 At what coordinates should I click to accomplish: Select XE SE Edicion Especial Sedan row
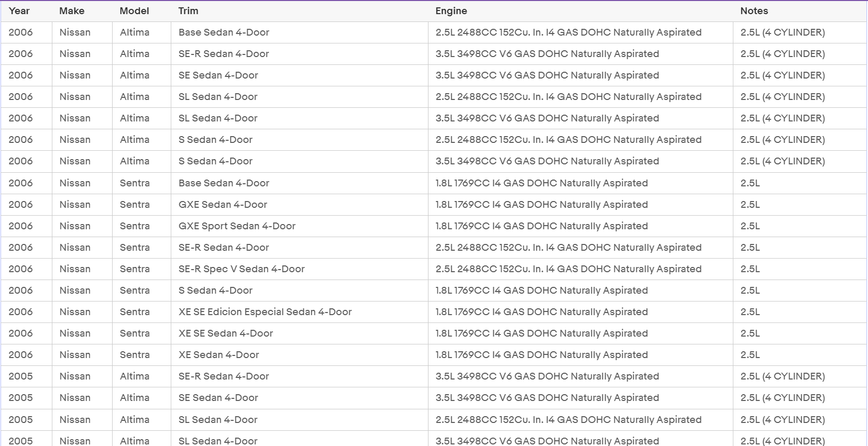click(x=434, y=312)
